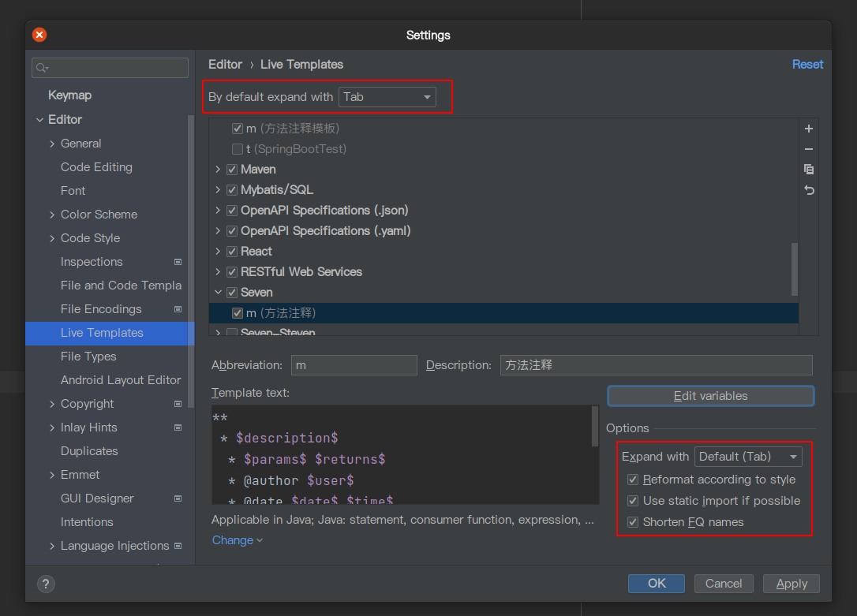The image size is (857, 616).
Task: Toggle the m (方法注释模板) template checkbox
Action: [238, 129]
